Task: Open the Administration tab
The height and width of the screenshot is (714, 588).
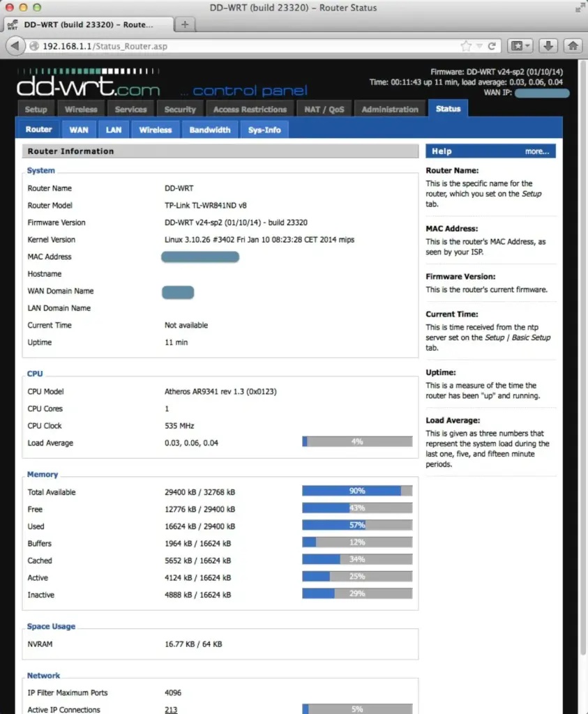Action: point(390,109)
